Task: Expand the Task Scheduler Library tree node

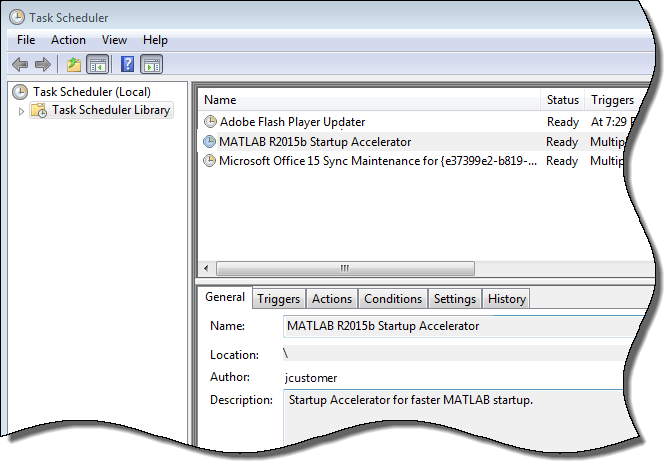Action: click(21, 111)
